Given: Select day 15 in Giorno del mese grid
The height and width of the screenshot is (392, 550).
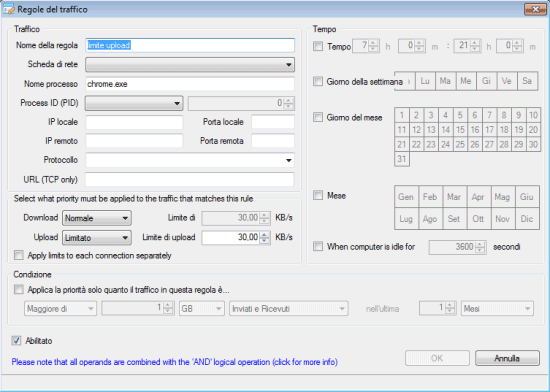Looking at the screenshot, I should 460,129.
